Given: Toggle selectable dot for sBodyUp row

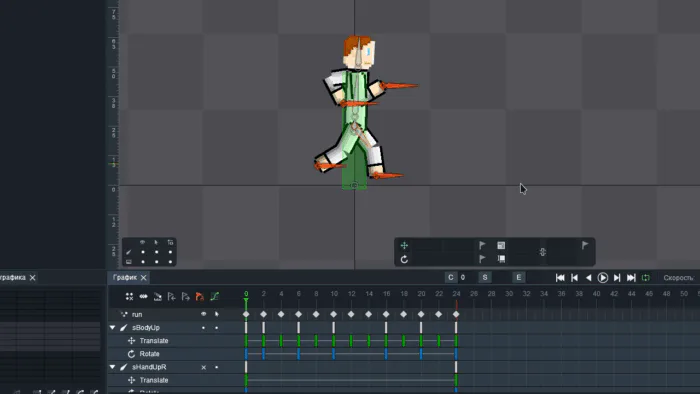Looking at the screenshot, I should 217,328.
